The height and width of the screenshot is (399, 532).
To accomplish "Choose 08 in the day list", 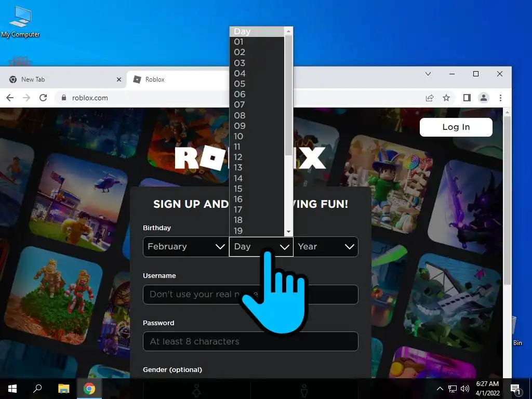I will (x=257, y=115).
